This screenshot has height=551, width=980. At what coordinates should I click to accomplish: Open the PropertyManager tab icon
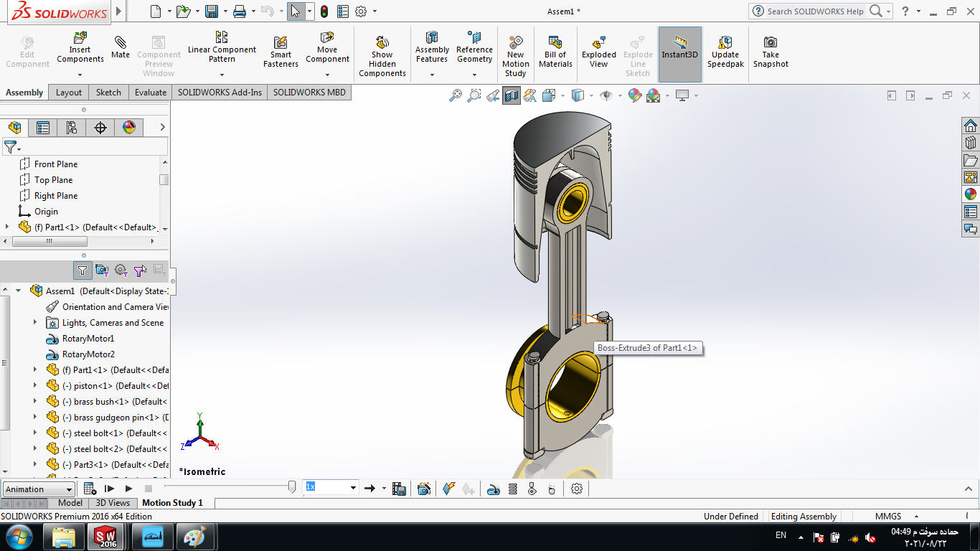43,128
